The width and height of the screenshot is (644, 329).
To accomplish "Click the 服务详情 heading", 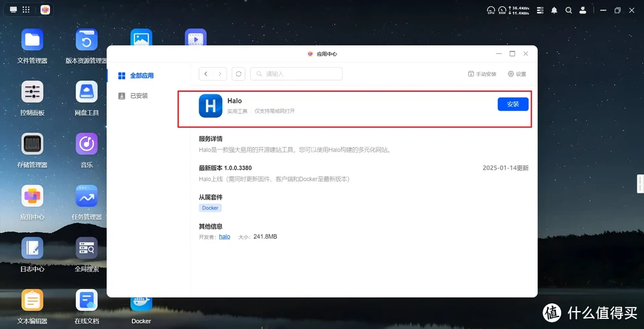I will pos(210,139).
